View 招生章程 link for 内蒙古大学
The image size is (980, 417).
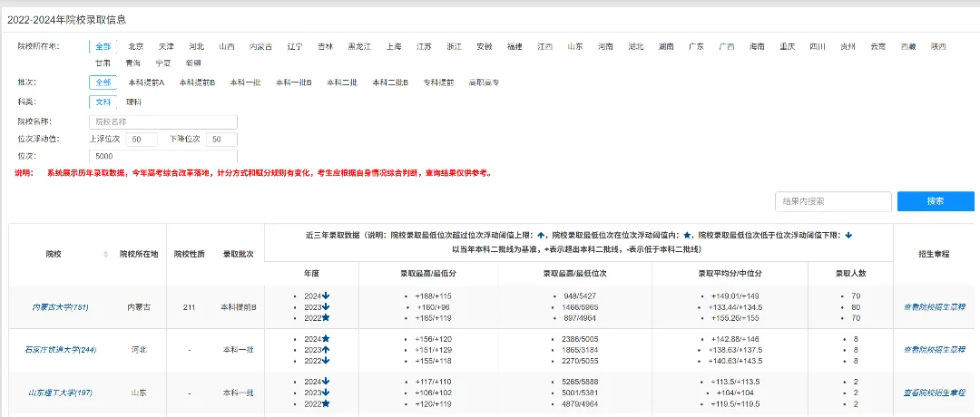935,307
